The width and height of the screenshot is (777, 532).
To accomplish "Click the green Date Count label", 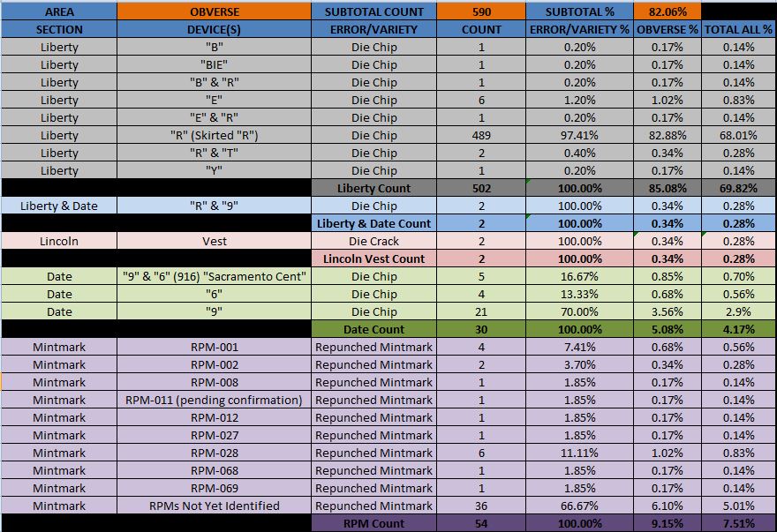I will pyautogui.click(x=373, y=329).
